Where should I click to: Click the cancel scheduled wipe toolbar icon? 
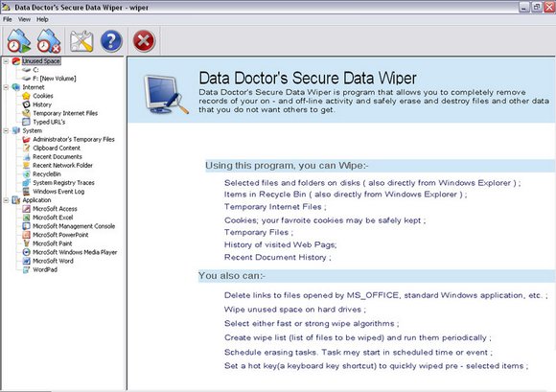tap(49, 41)
